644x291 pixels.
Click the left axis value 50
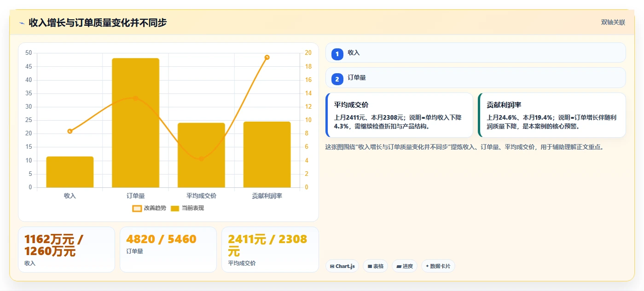tap(29, 53)
